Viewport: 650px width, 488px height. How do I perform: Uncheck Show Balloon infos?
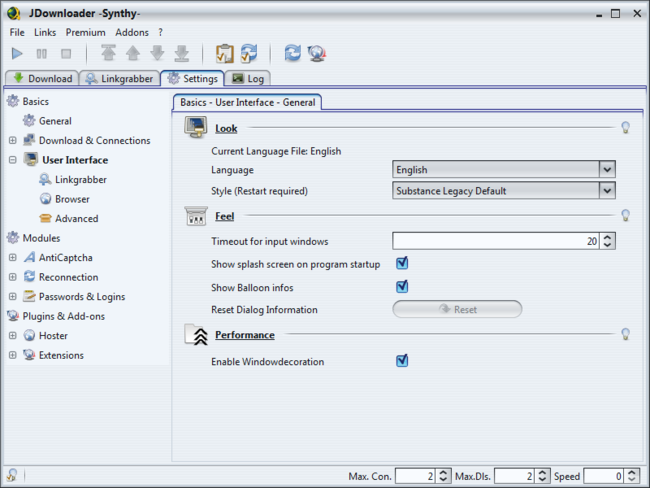tap(402, 286)
